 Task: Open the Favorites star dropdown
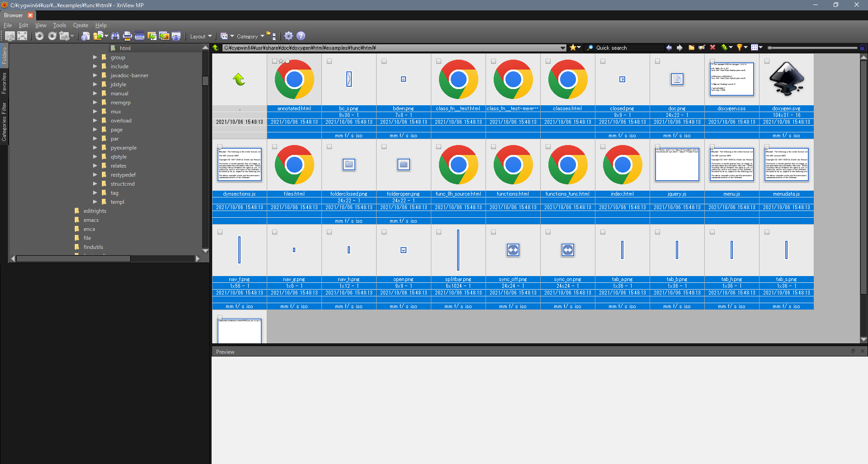(x=575, y=48)
